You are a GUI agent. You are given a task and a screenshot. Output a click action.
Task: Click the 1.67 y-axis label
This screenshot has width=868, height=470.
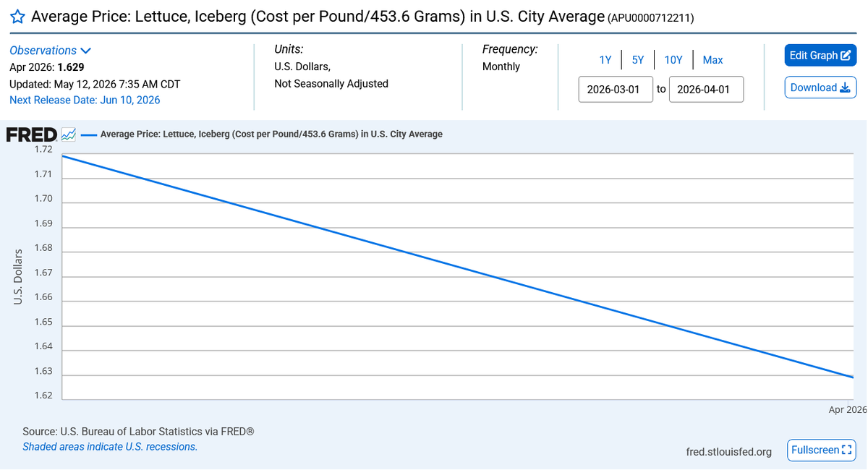[43, 273]
